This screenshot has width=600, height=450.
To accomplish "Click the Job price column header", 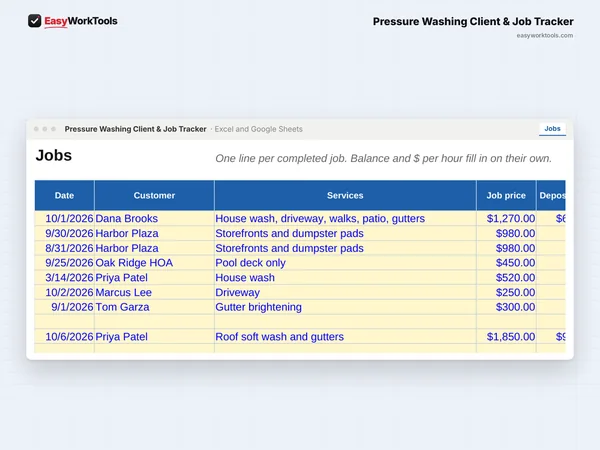I will coord(506,196).
